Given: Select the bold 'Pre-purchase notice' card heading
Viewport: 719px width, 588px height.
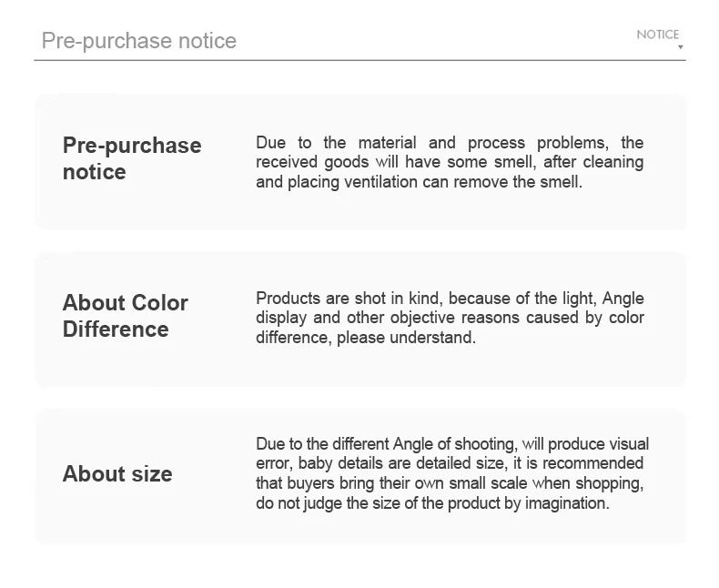Looking at the screenshot, I should click(132, 158).
